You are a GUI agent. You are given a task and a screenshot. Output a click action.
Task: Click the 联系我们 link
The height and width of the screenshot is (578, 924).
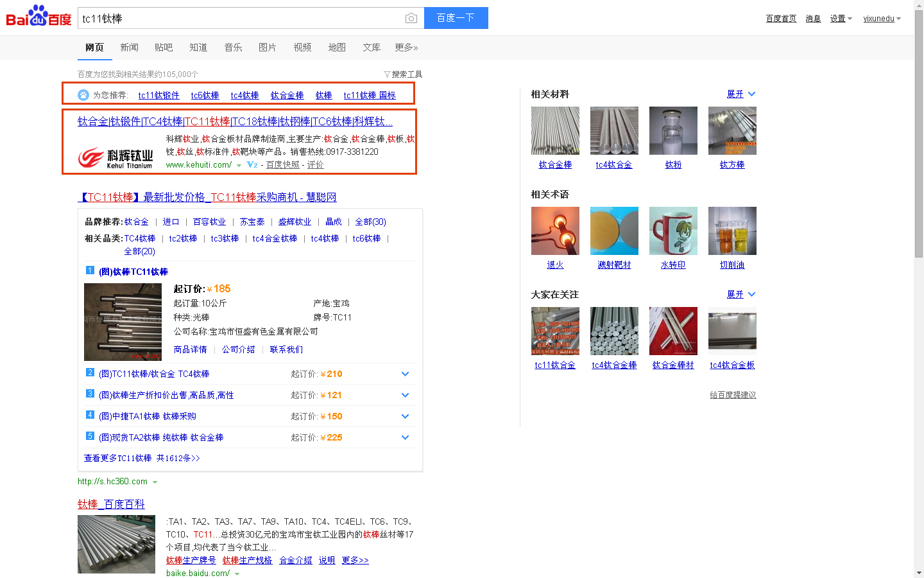click(x=286, y=349)
